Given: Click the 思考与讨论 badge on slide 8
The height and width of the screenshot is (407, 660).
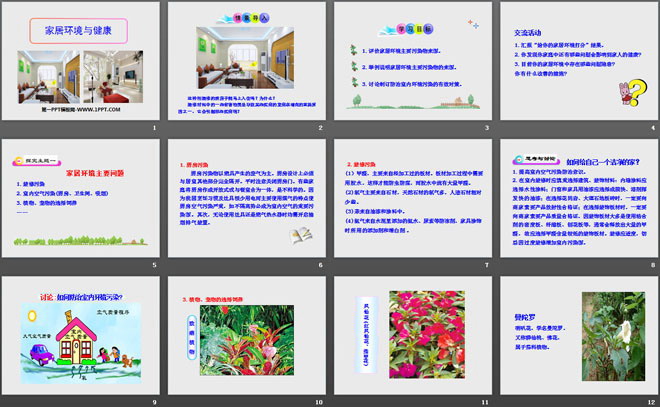Looking at the screenshot, I should click(x=536, y=160).
